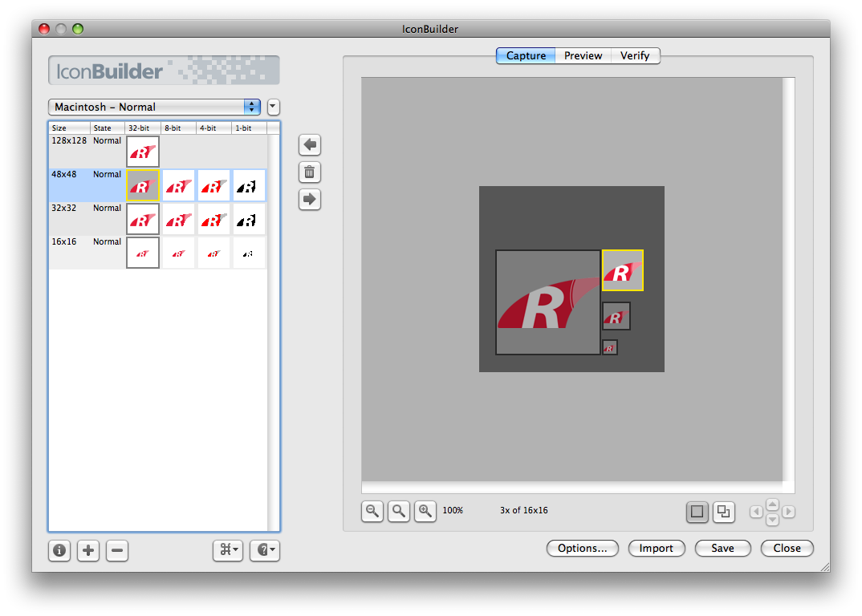Click the info button below icon list

(59, 550)
